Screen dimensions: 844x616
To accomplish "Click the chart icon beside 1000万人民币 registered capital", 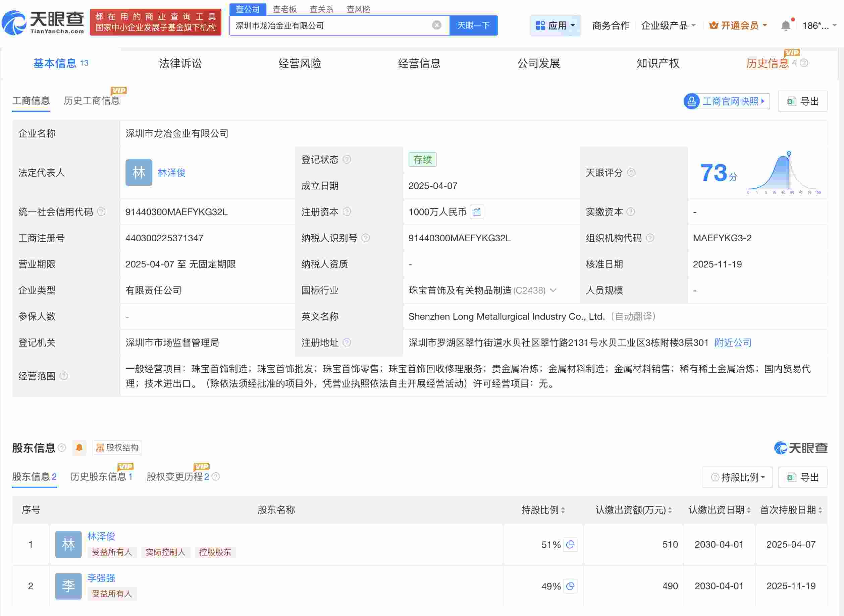I will (x=476, y=212).
